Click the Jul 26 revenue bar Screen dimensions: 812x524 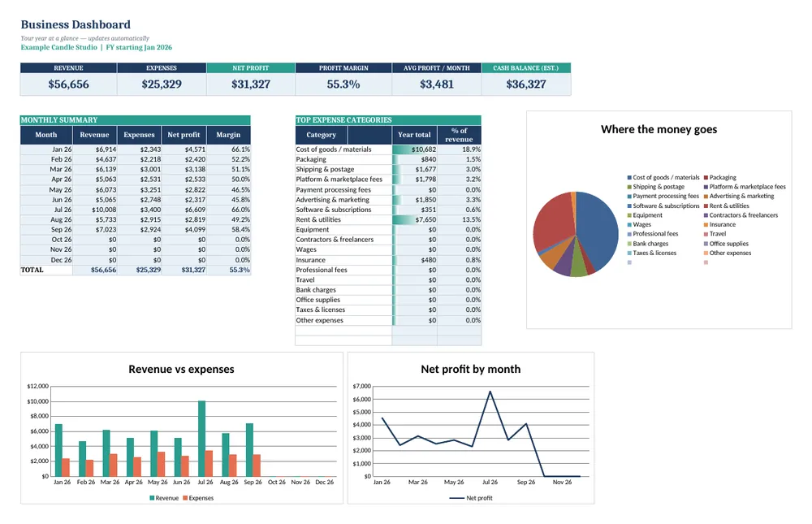click(x=202, y=439)
